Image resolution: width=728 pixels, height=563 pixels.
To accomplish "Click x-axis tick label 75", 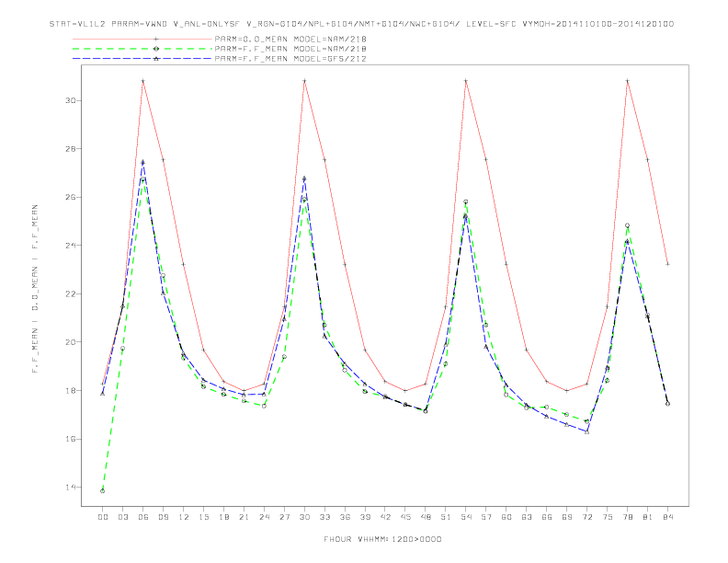I will pos(608,517).
